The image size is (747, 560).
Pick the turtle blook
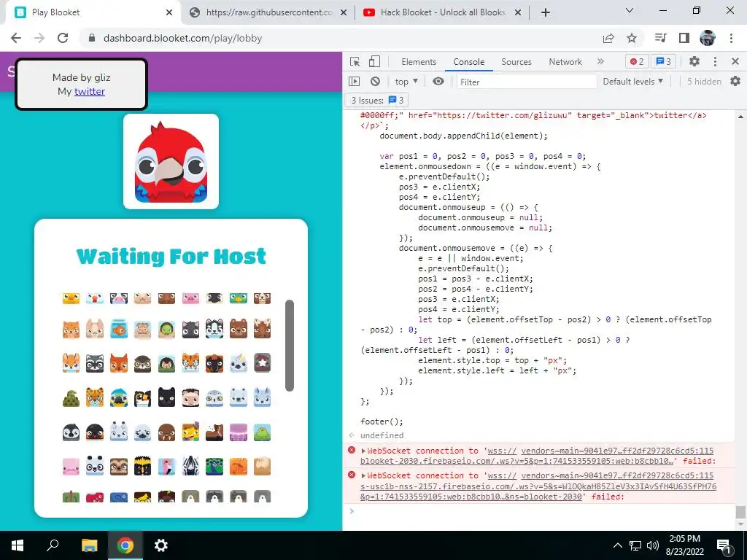pyautogui.click(x=167, y=329)
